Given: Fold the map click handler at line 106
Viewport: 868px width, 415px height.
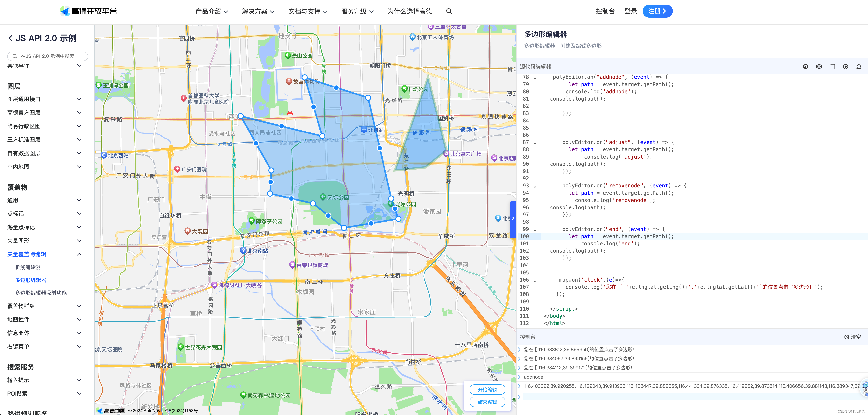Looking at the screenshot, I should click(535, 281).
